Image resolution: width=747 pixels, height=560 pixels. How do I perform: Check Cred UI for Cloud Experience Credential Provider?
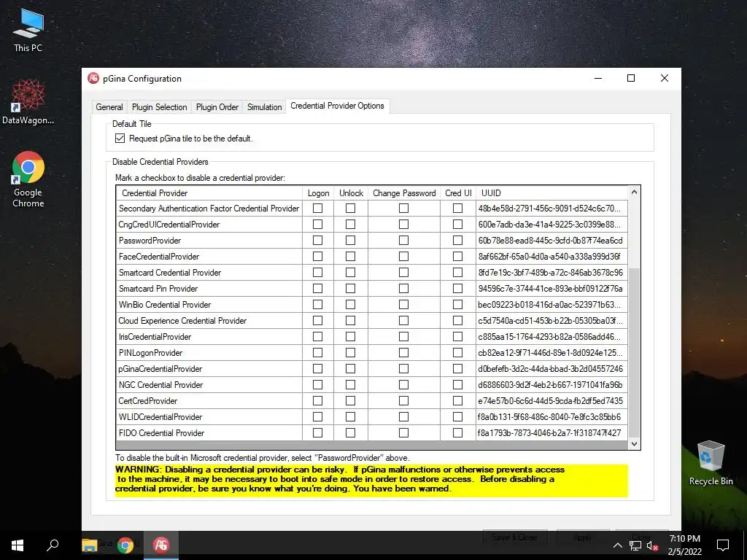458,321
